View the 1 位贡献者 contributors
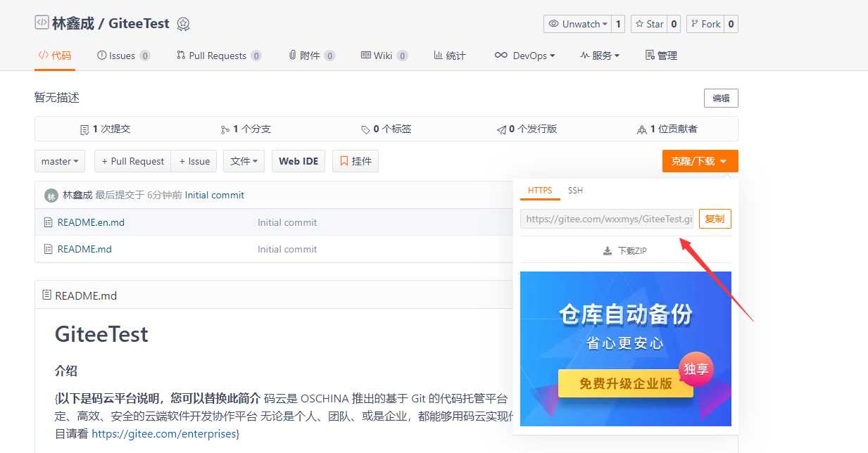 (x=667, y=129)
